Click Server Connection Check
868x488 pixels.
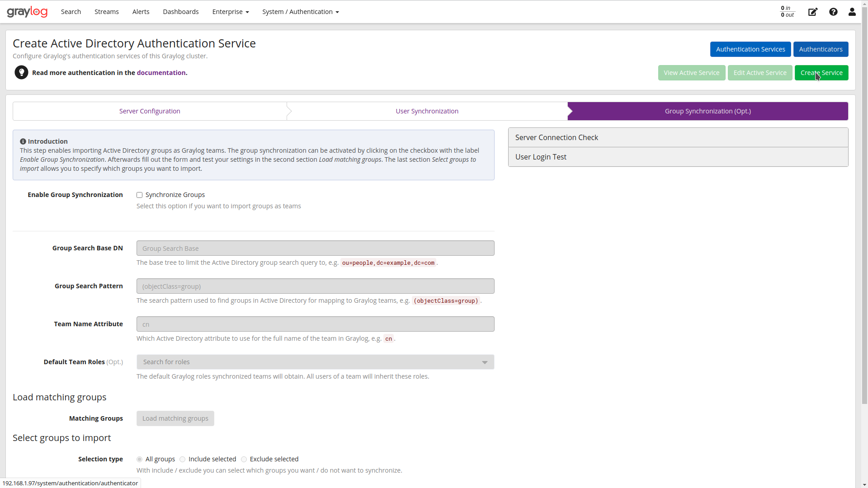coord(557,137)
